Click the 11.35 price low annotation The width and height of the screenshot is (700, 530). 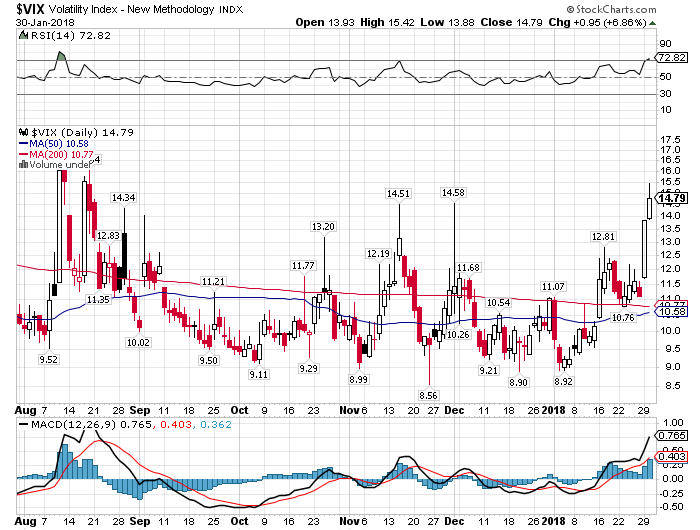(x=98, y=299)
